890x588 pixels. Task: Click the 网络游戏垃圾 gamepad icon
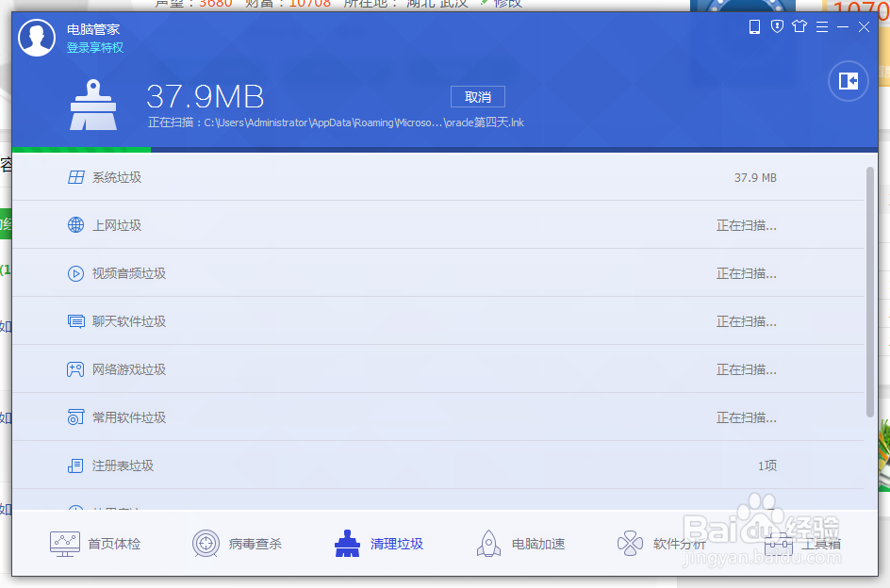pyautogui.click(x=75, y=369)
